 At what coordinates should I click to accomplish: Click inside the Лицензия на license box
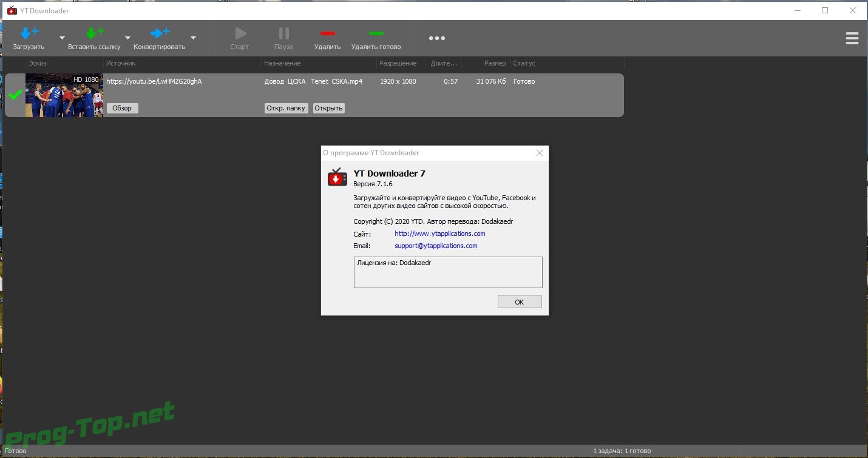click(x=448, y=272)
